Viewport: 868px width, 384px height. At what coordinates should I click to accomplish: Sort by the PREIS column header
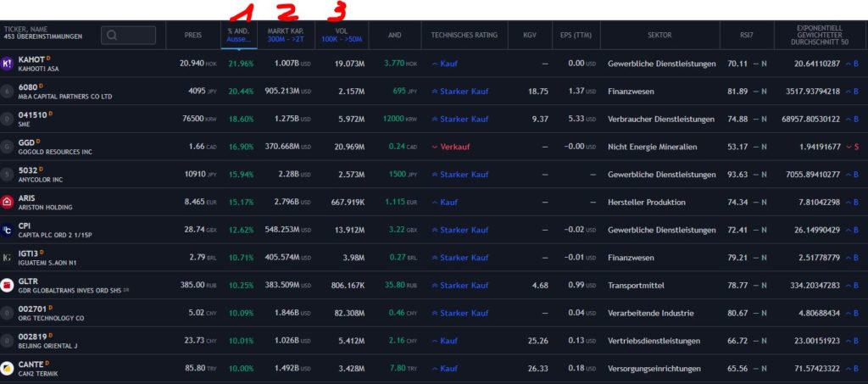point(193,35)
